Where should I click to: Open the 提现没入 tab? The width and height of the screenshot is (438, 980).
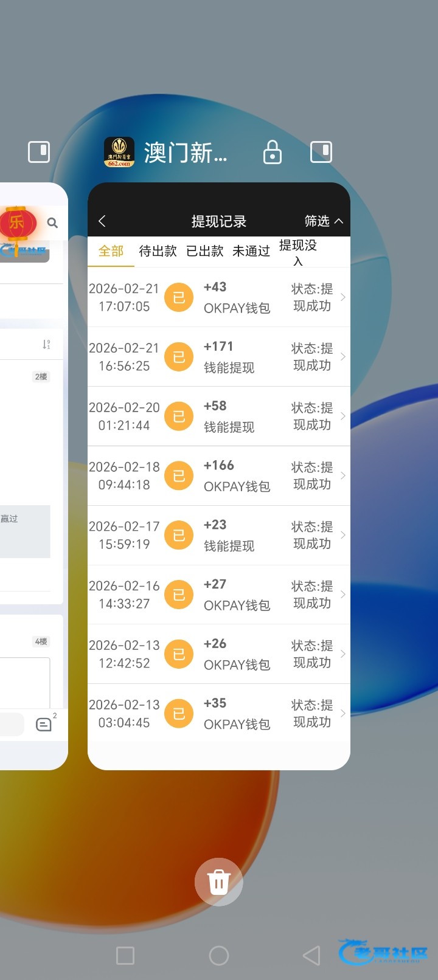[x=297, y=252]
